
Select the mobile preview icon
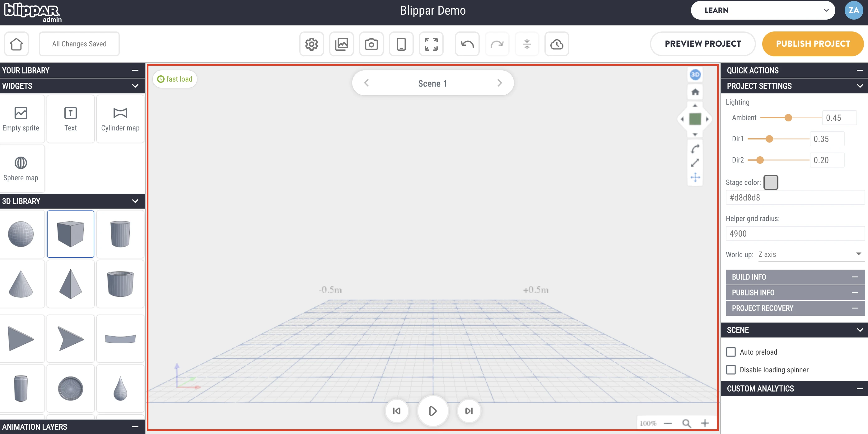pos(401,44)
